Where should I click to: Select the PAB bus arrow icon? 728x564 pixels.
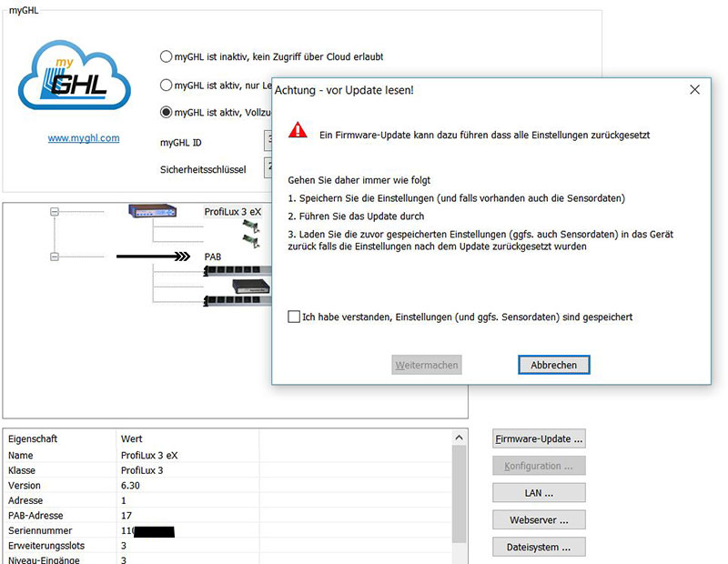click(153, 257)
